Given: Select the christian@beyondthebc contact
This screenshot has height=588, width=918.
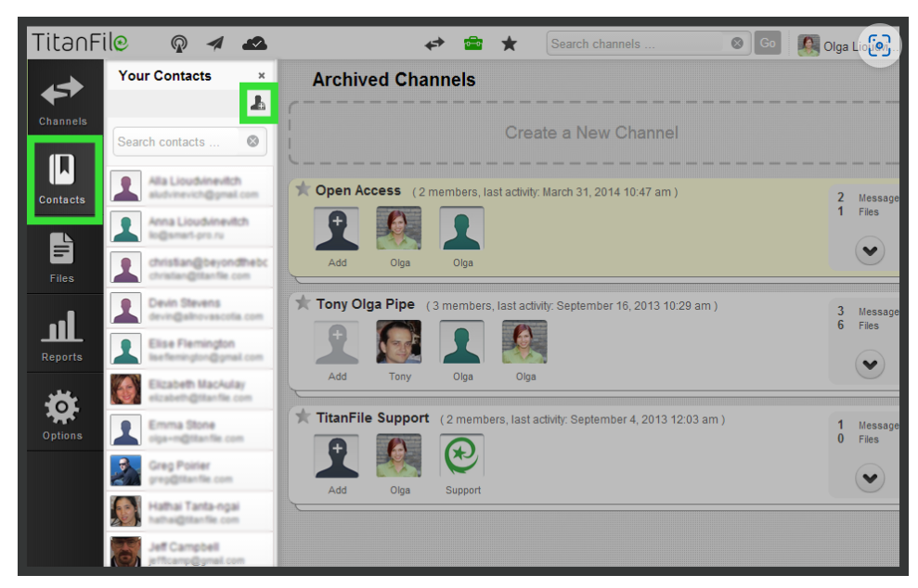Looking at the screenshot, I should [189, 268].
